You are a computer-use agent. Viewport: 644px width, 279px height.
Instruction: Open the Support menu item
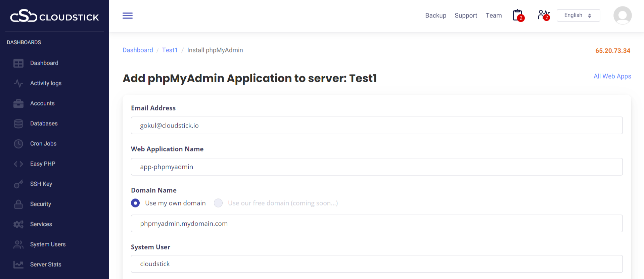tap(466, 15)
